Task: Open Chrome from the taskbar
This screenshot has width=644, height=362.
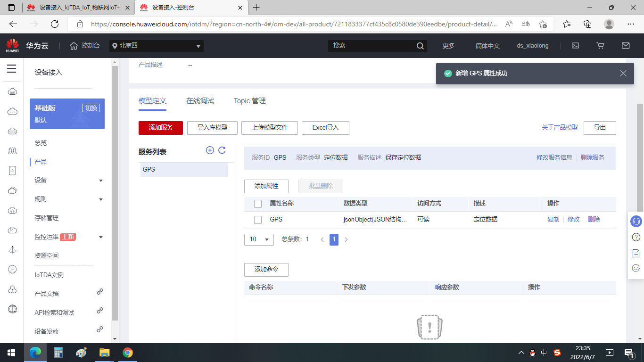Action: pos(127,353)
